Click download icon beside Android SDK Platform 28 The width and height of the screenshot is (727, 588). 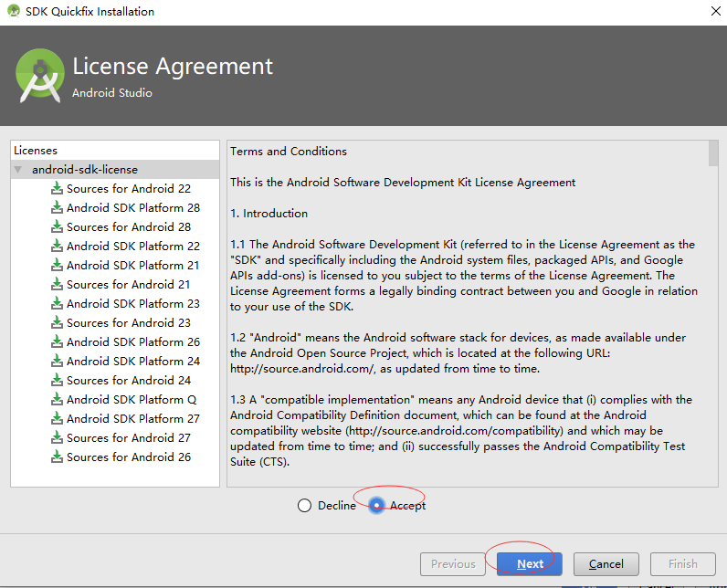(x=57, y=207)
